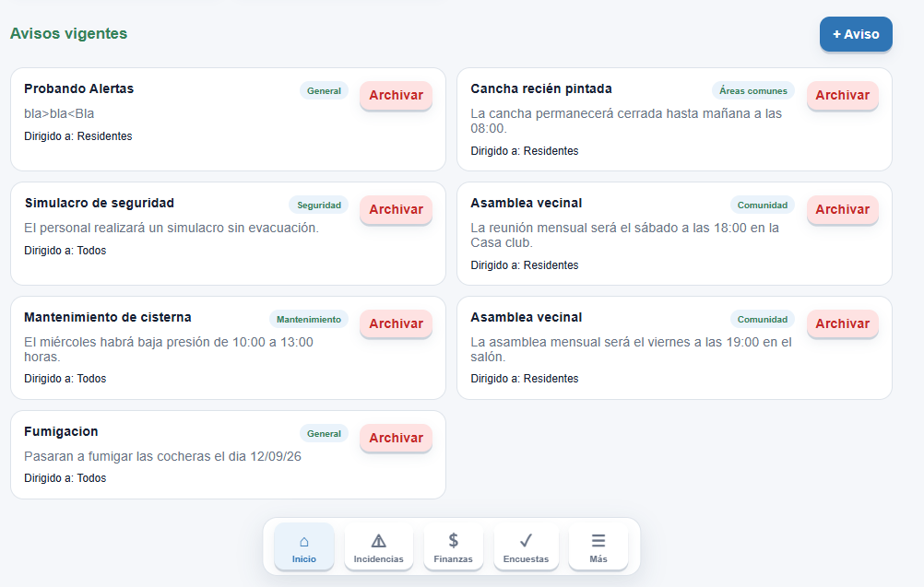This screenshot has width=924, height=587.
Task: Archive the Simulacro de seguridad notice
Action: coord(396,209)
